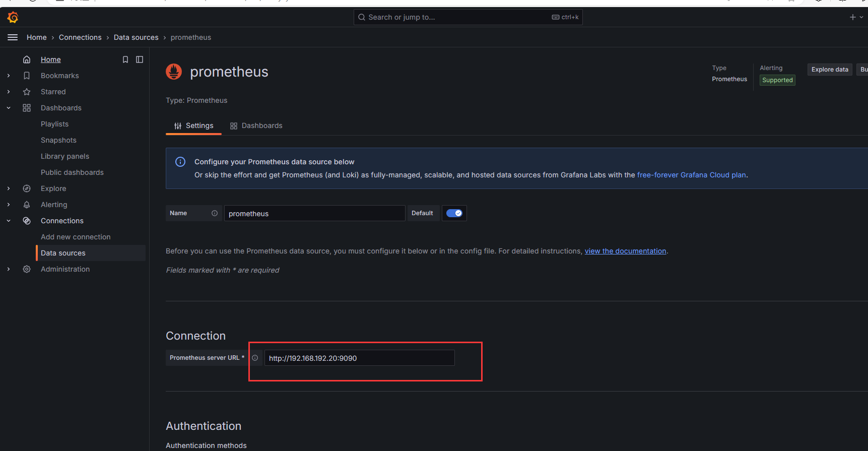Click Data sources in the breadcrumb

136,37
